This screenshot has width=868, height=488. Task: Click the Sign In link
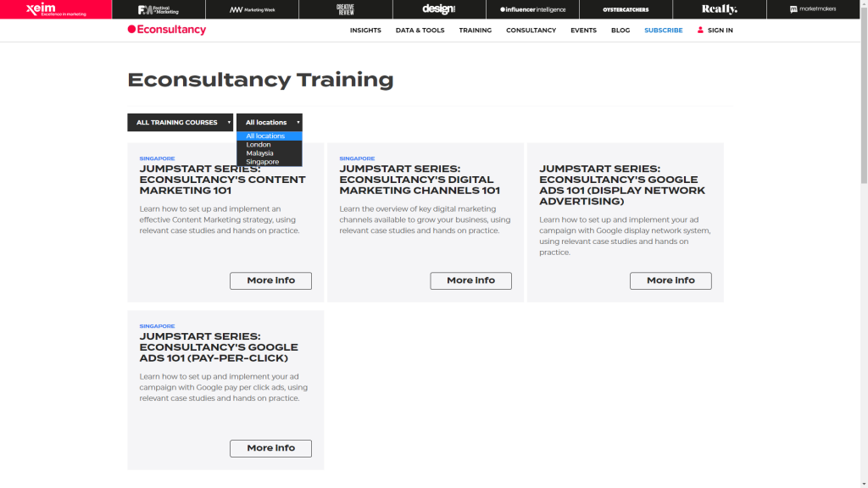[x=721, y=30]
